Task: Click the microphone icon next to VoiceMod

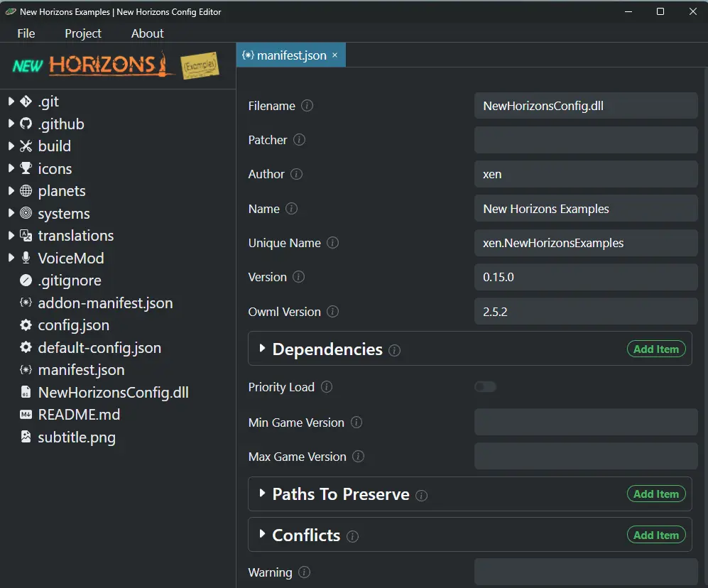Action: pos(24,258)
